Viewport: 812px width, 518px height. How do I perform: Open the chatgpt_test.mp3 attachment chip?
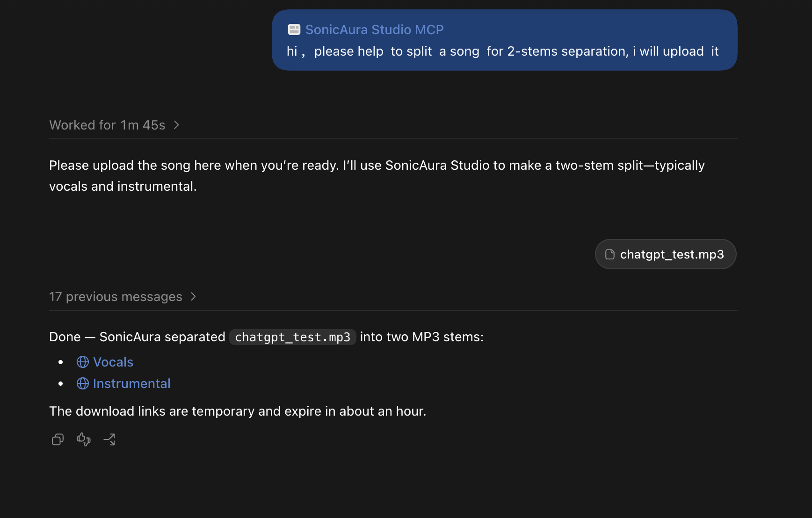[x=666, y=254]
